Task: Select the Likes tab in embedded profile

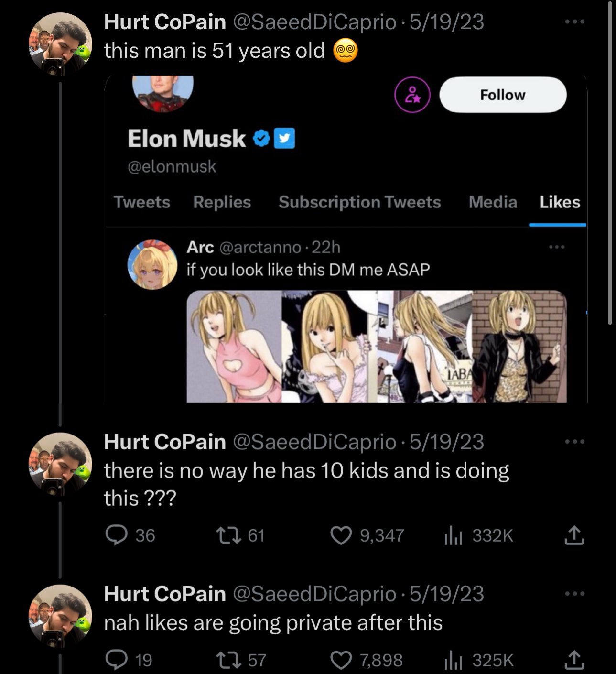Action: (x=560, y=202)
